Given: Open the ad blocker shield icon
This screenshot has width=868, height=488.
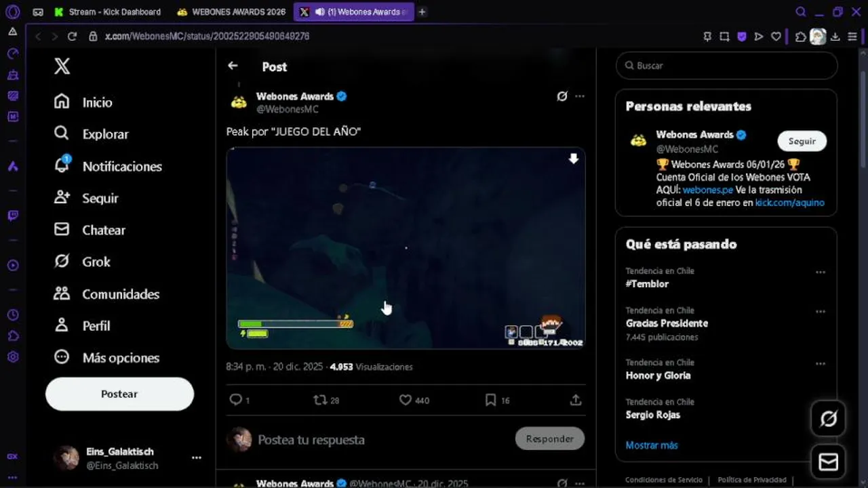Looking at the screenshot, I should pyautogui.click(x=741, y=37).
